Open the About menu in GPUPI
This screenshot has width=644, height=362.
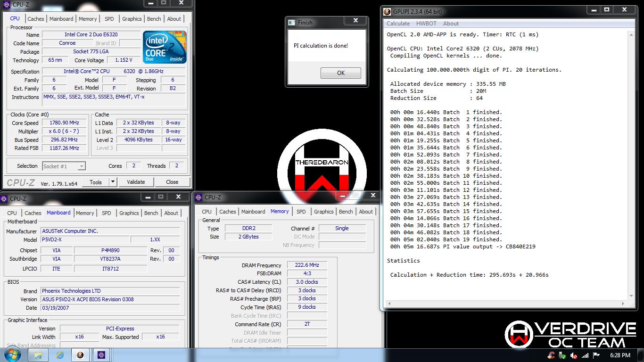point(451,24)
